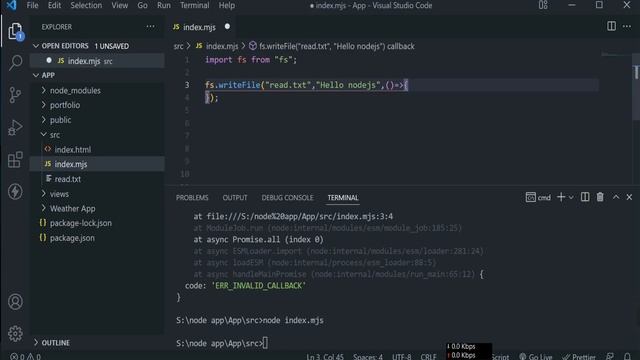Open notifications bell in status bar
The width and height of the screenshot is (640, 360).
(x=627, y=356)
